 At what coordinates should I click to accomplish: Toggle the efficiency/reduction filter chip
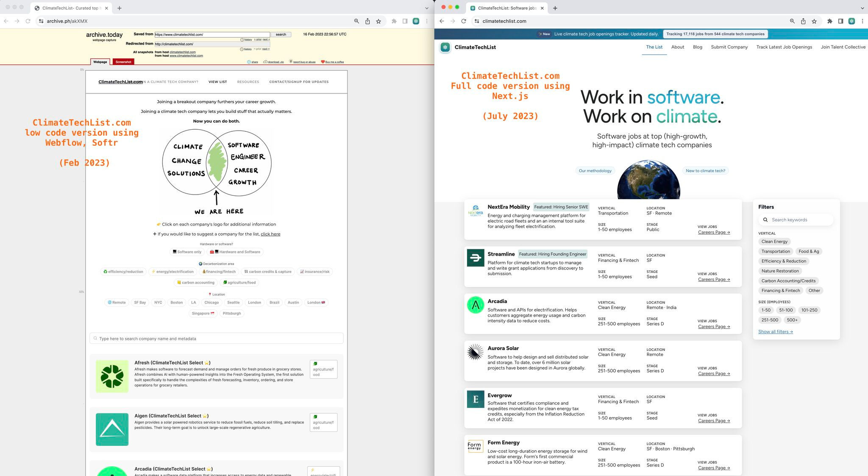click(x=123, y=272)
